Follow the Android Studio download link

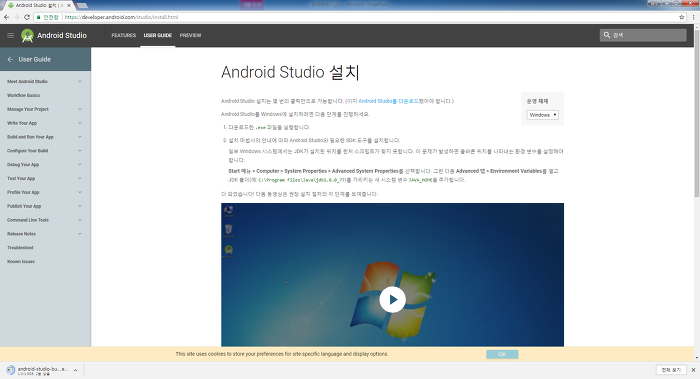(388, 101)
